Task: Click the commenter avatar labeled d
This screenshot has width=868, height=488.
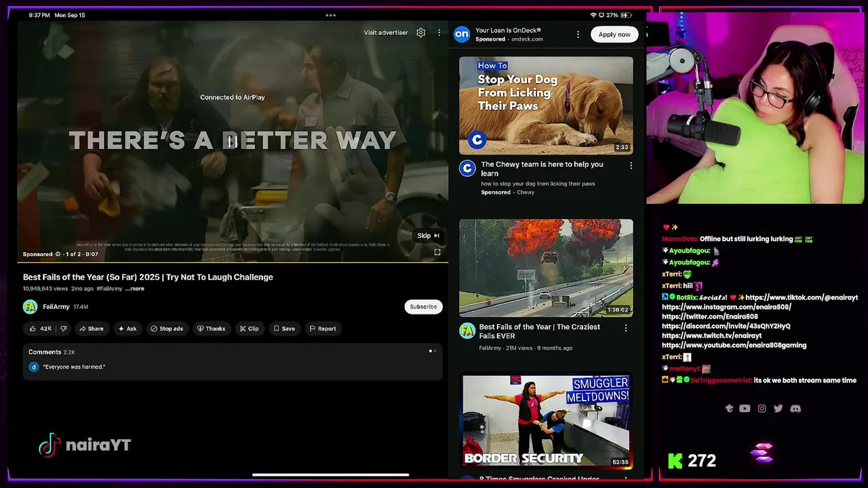Action: coord(33,367)
